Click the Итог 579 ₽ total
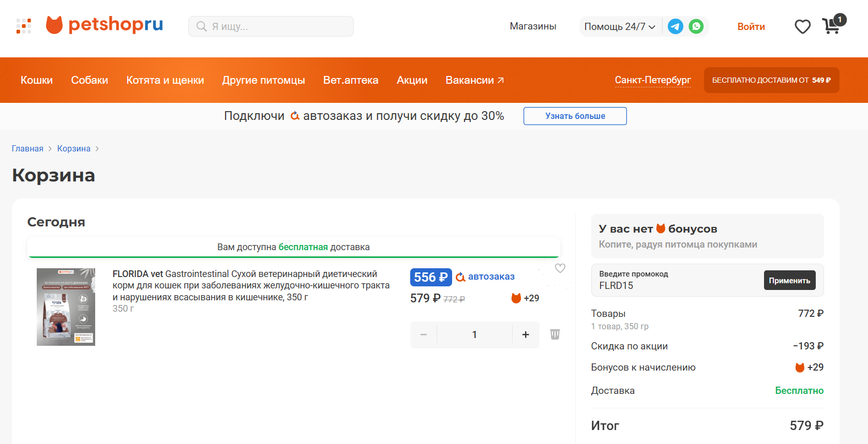The image size is (868, 444). [708, 426]
